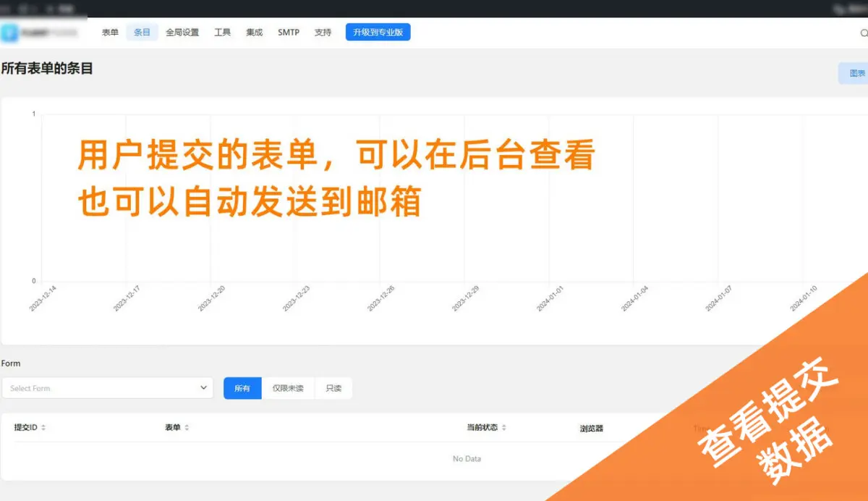Image resolution: width=868 pixels, height=501 pixels.
Task: Open the search icon at top right
Action: (x=863, y=33)
